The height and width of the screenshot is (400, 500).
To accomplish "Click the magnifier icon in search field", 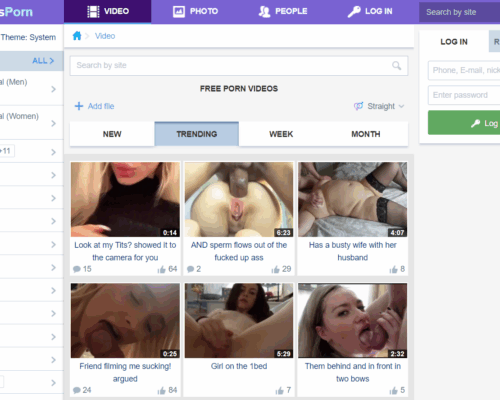I will (x=396, y=65).
